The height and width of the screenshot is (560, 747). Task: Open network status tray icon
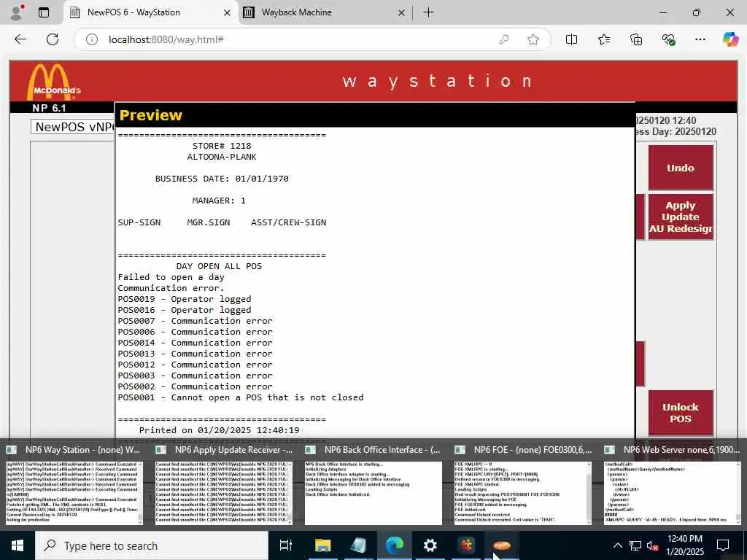point(635,545)
